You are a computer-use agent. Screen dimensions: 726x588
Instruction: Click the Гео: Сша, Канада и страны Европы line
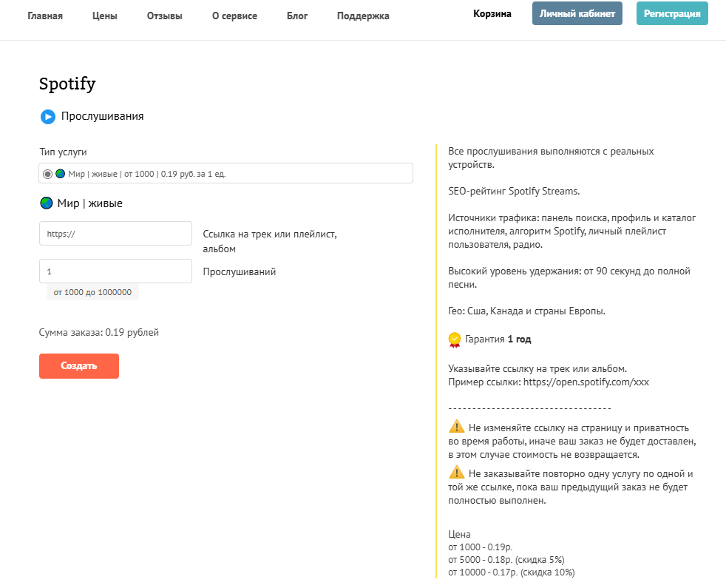pos(527,311)
